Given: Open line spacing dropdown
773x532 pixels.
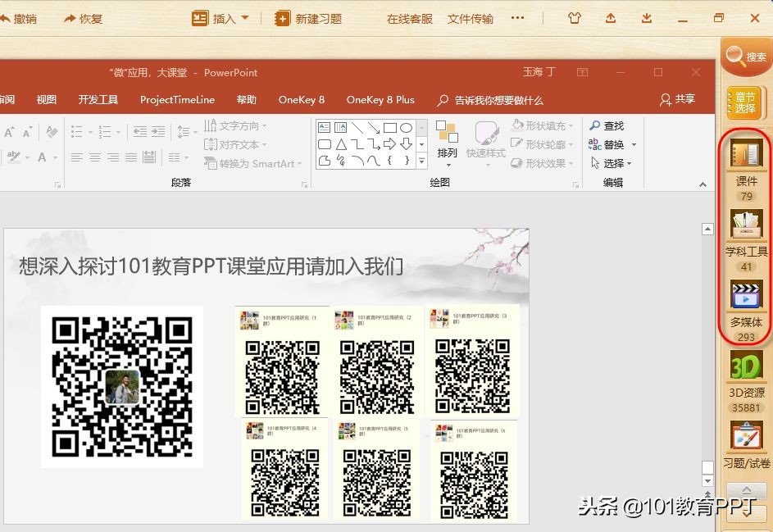Looking at the screenshot, I should (x=187, y=132).
